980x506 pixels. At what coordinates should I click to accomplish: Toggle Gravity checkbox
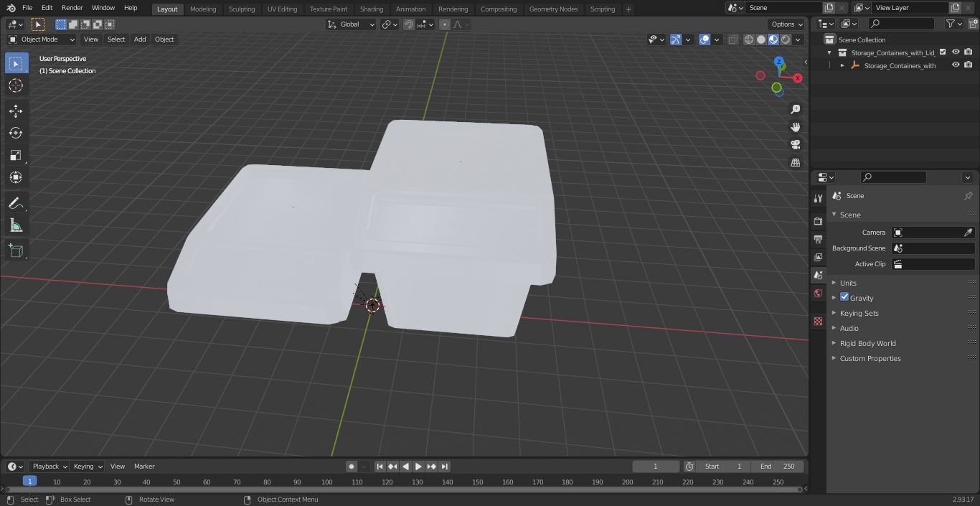(844, 297)
